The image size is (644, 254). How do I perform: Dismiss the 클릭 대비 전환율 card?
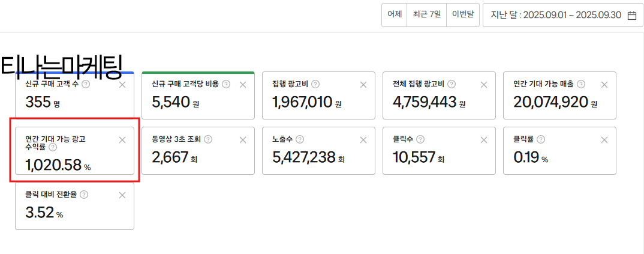pos(122,195)
